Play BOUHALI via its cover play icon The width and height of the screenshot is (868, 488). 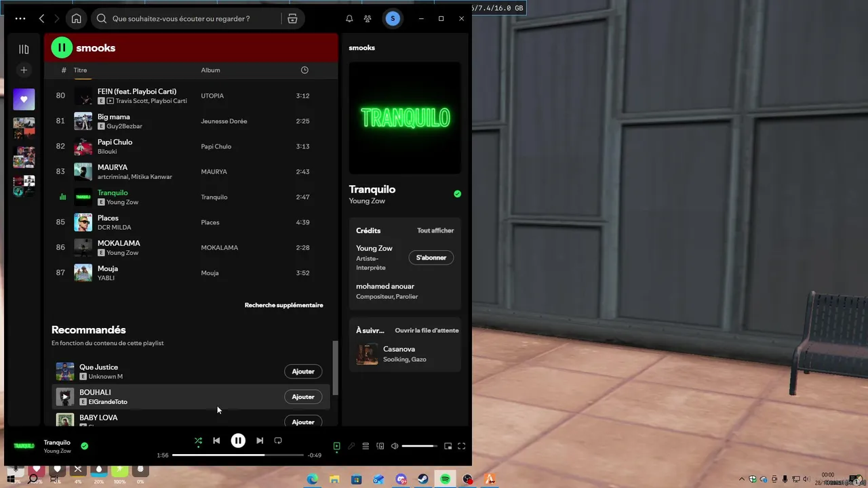tap(64, 396)
